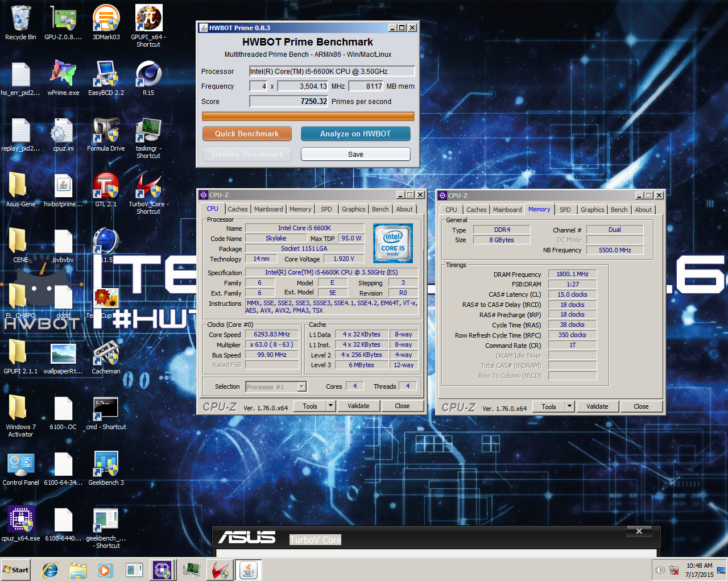Click the Java HWBOT Prime taskbar button
728x582 pixels.
point(249,570)
